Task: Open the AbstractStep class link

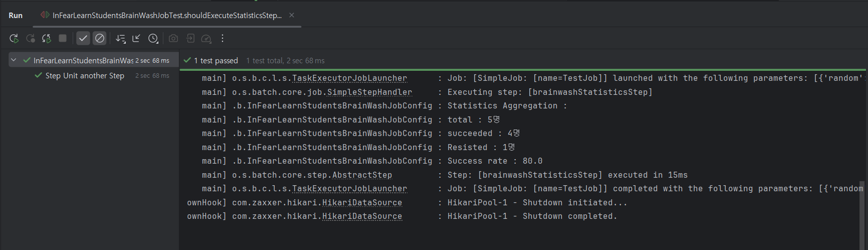Action: coord(362,175)
